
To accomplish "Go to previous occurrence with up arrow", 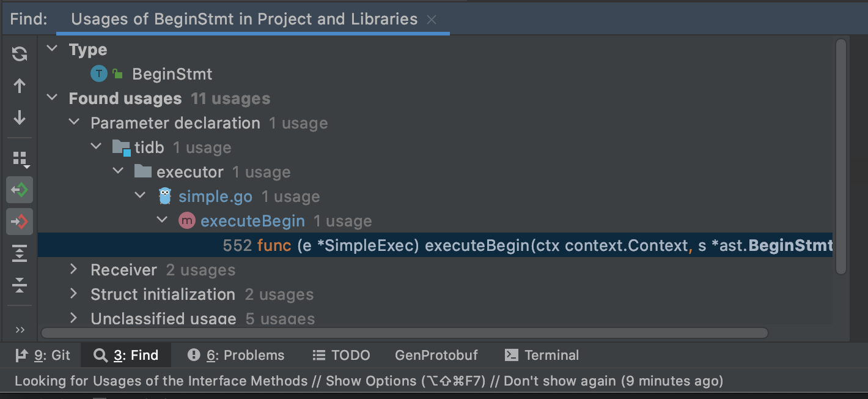I will (20, 86).
